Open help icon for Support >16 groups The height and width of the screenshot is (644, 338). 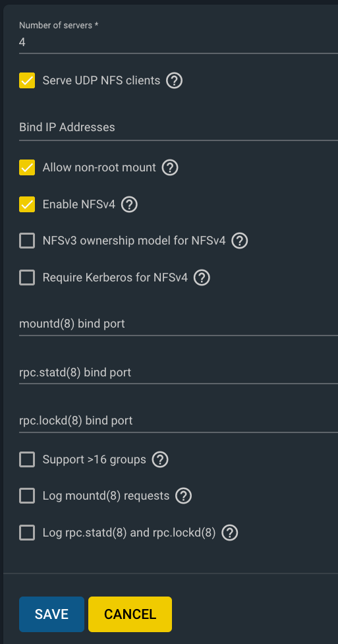pos(160,459)
